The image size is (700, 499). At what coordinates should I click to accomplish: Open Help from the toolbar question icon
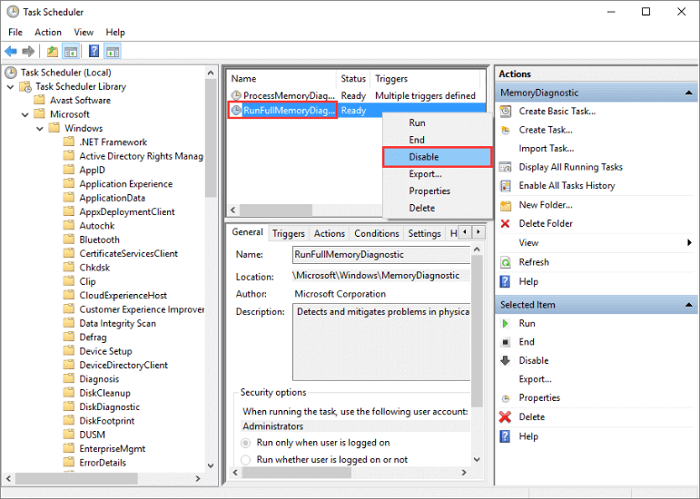(94, 51)
